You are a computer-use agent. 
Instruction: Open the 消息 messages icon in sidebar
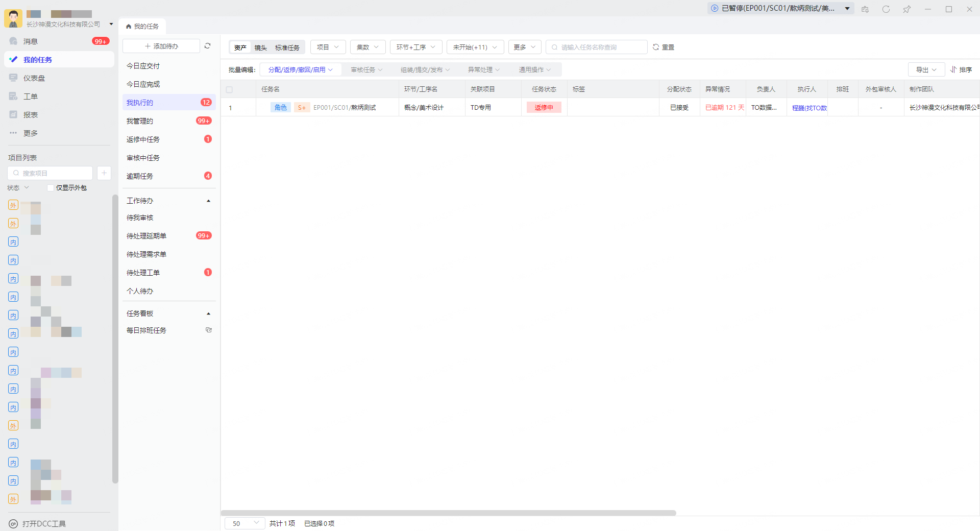13,41
